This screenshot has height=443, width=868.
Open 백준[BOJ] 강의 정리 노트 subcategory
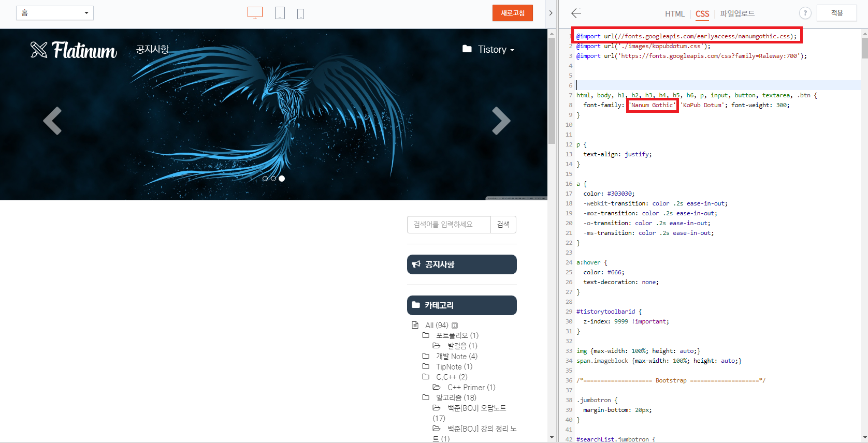pyautogui.click(x=482, y=429)
